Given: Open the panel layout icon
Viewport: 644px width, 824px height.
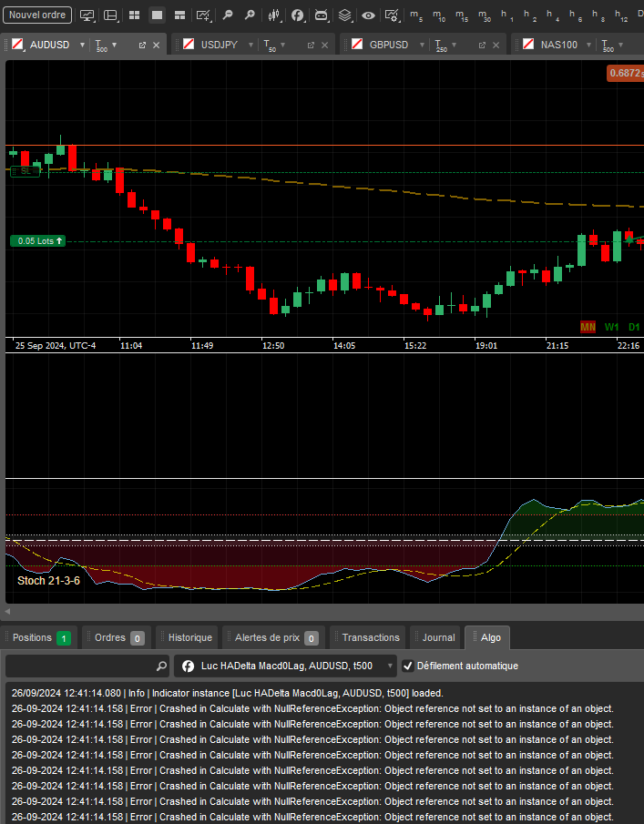Looking at the screenshot, I should (x=111, y=15).
